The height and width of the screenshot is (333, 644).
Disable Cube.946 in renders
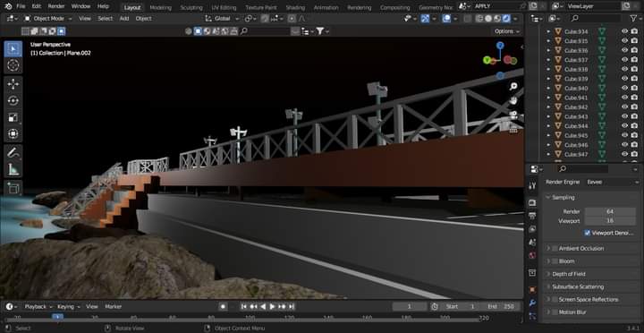pos(634,145)
